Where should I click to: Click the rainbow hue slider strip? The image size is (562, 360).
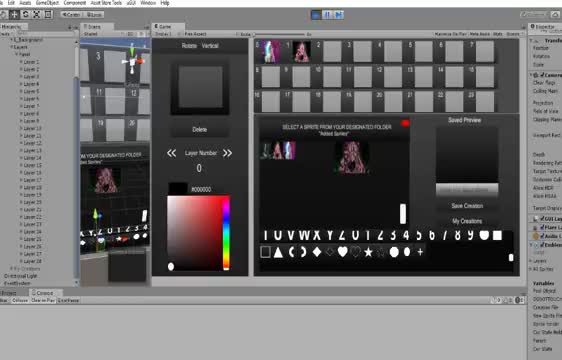pos(226,233)
